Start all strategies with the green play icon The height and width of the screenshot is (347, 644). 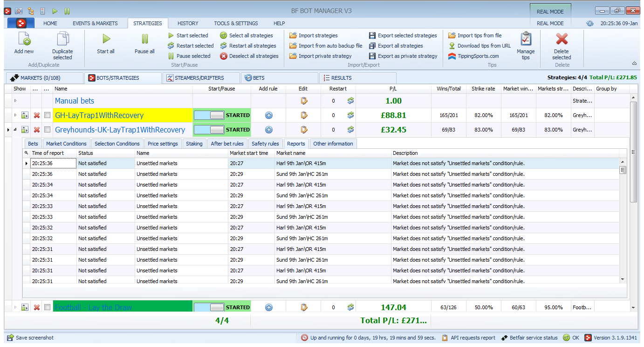106,39
